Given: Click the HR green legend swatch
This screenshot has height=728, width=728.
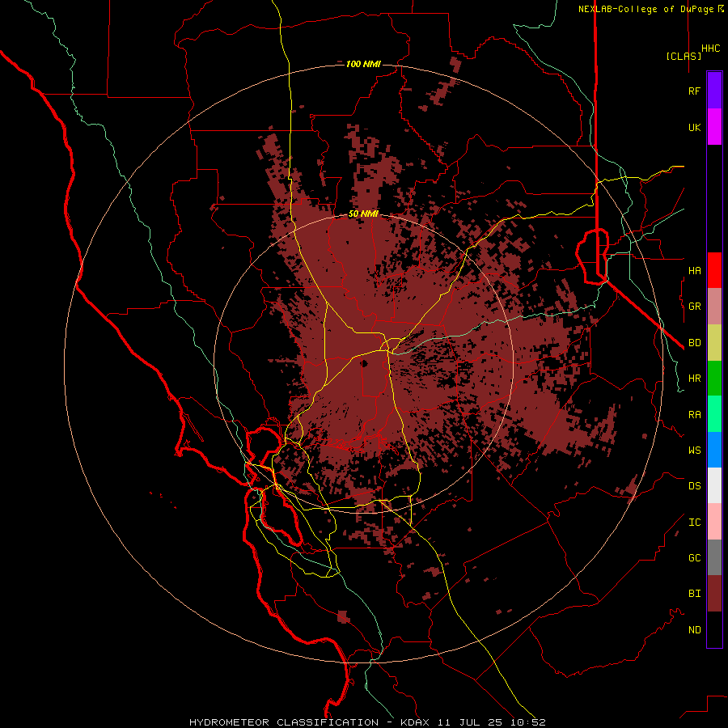Looking at the screenshot, I should 714,379.
